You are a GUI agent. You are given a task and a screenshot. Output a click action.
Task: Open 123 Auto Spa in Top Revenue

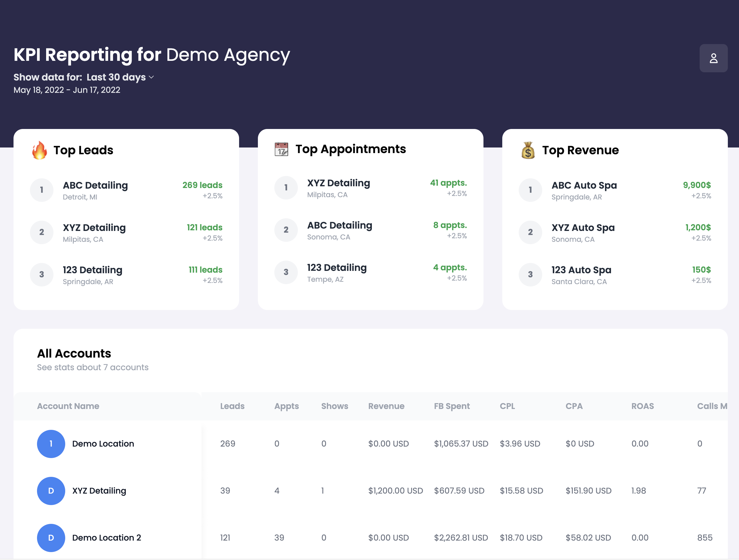581,270
